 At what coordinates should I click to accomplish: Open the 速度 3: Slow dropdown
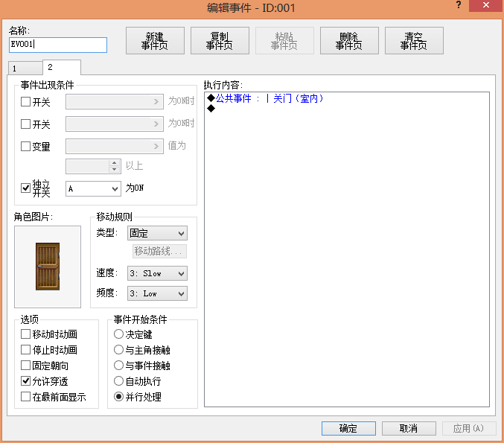click(157, 273)
